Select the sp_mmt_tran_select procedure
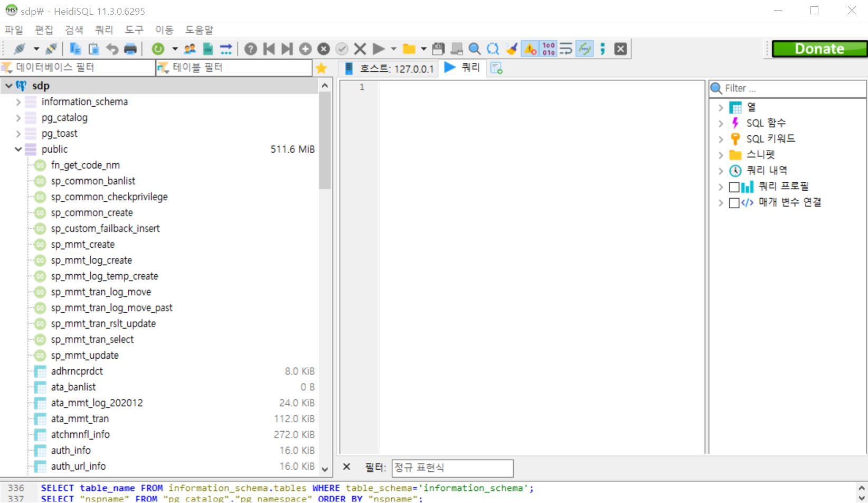868x503 pixels. pos(92,340)
